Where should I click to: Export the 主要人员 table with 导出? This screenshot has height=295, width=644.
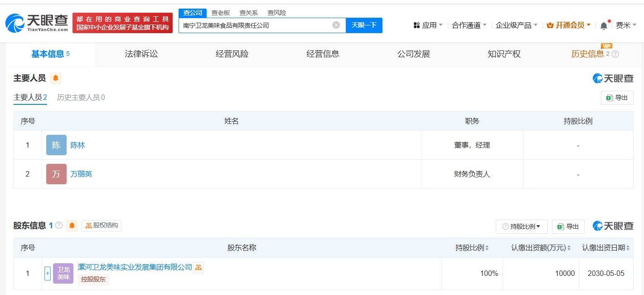(617, 98)
